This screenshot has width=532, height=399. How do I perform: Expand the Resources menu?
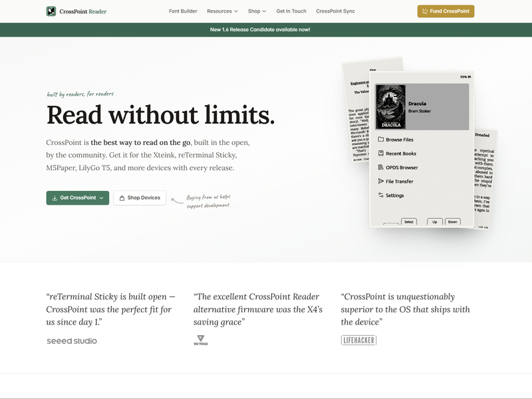tap(222, 11)
